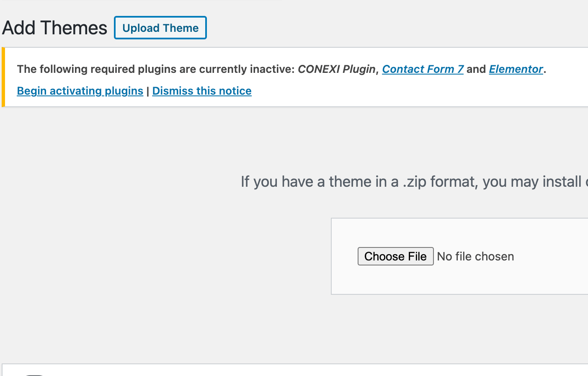Open the Contact Form 7 plugin link
Screen dimensions: 588x376
tap(423, 69)
